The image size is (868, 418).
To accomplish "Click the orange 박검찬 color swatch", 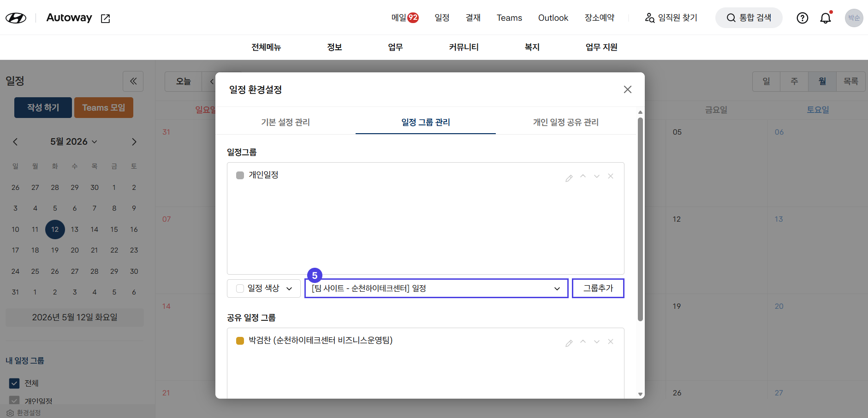I will click(240, 341).
